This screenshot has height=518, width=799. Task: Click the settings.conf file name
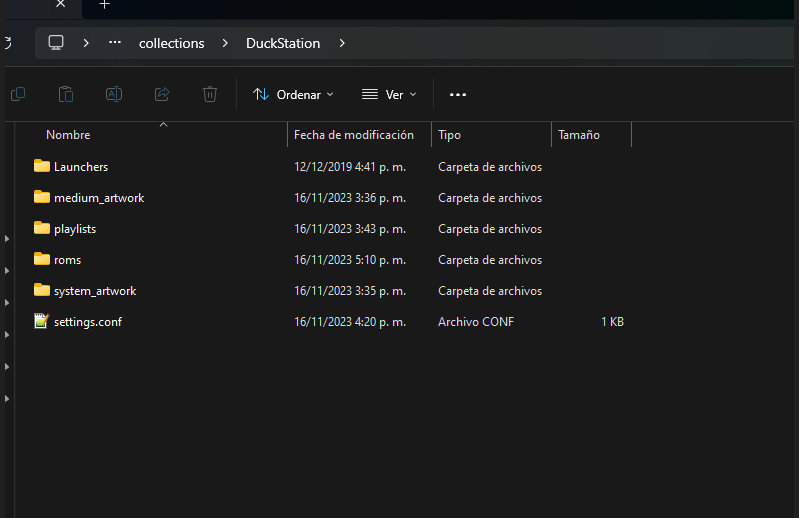88,322
